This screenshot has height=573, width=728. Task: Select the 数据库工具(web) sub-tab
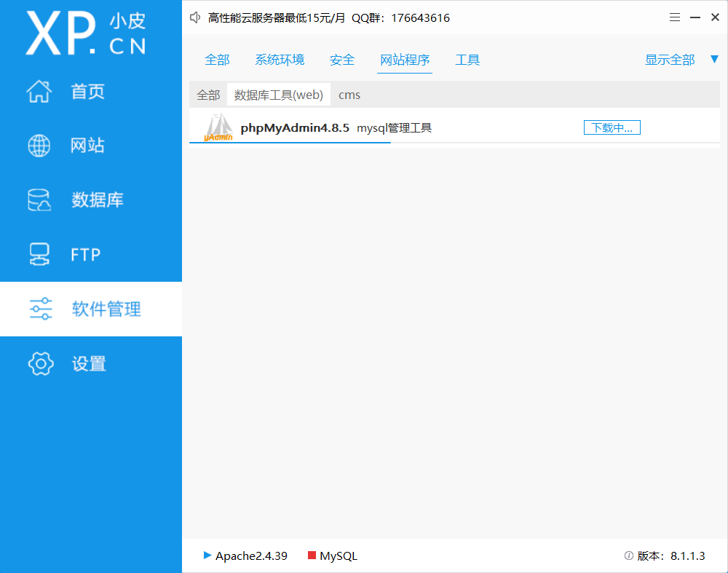(x=279, y=95)
